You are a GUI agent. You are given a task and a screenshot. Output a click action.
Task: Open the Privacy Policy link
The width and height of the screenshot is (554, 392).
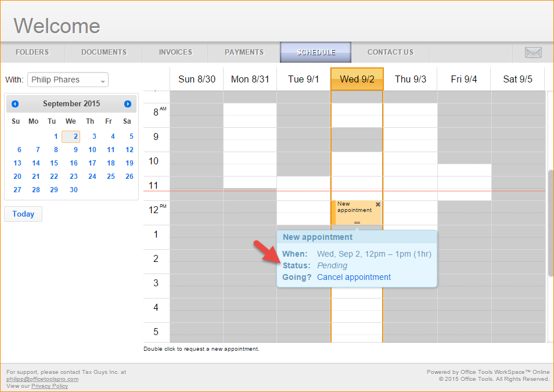point(49,386)
